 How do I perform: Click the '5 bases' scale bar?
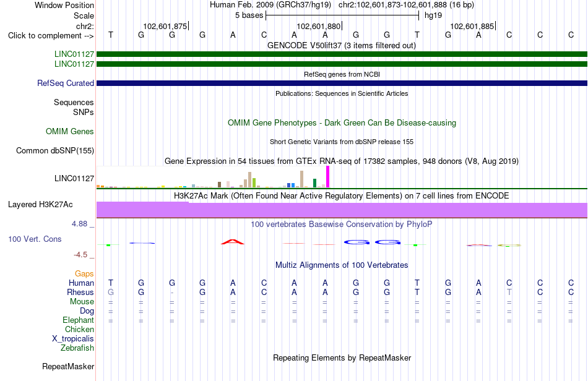342,15
